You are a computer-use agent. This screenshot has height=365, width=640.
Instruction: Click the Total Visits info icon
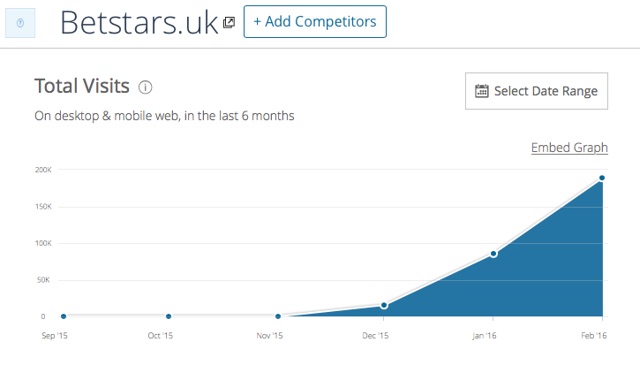pyautogui.click(x=145, y=87)
